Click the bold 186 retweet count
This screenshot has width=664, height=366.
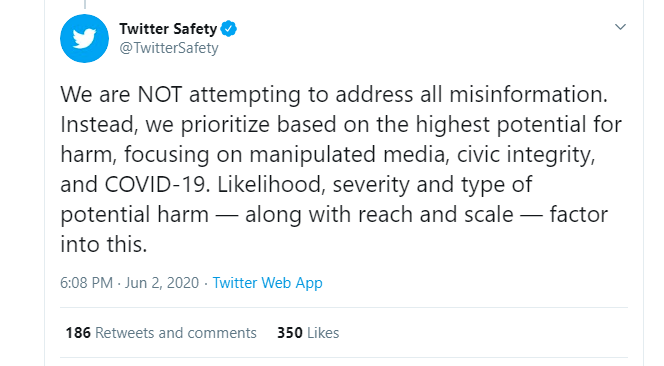(78, 333)
